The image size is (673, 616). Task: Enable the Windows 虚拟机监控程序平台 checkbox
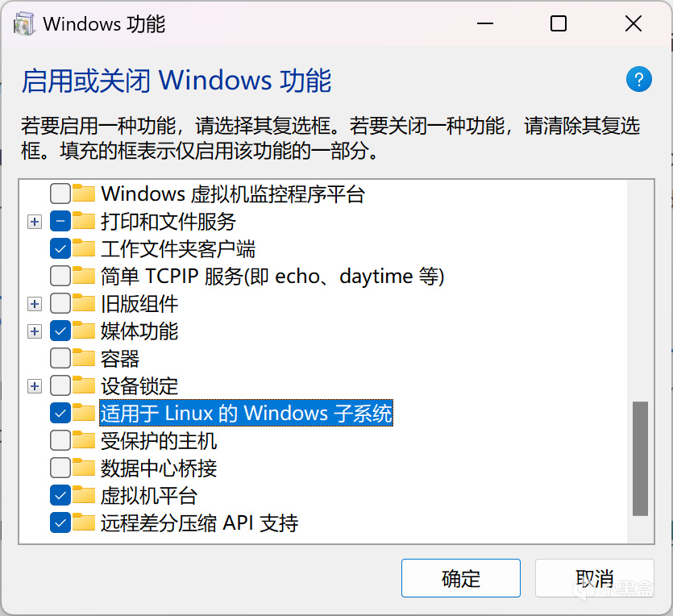(60, 194)
